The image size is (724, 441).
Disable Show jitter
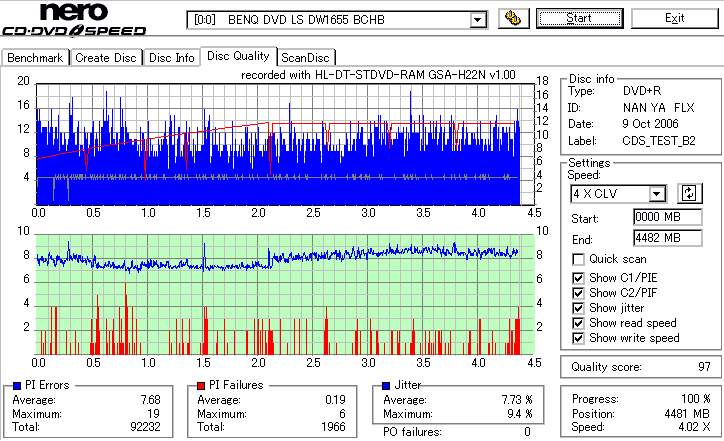[578, 308]
